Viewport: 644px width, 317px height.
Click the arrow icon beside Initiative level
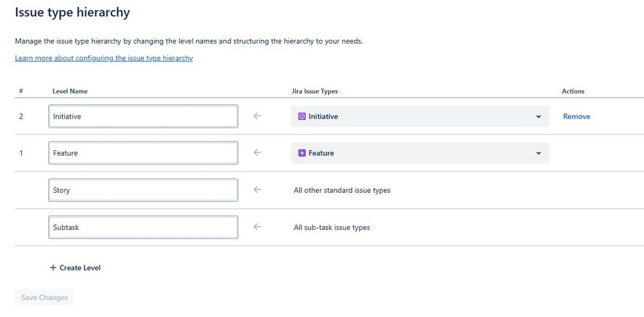pos(257,117)
